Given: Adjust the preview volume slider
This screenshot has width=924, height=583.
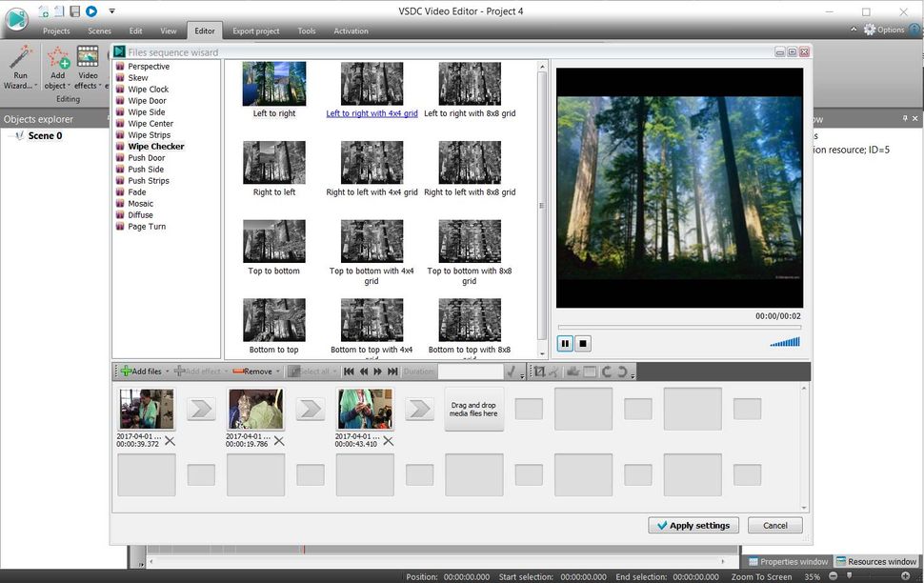Looking at the screenshot, I should pos(785,342).
